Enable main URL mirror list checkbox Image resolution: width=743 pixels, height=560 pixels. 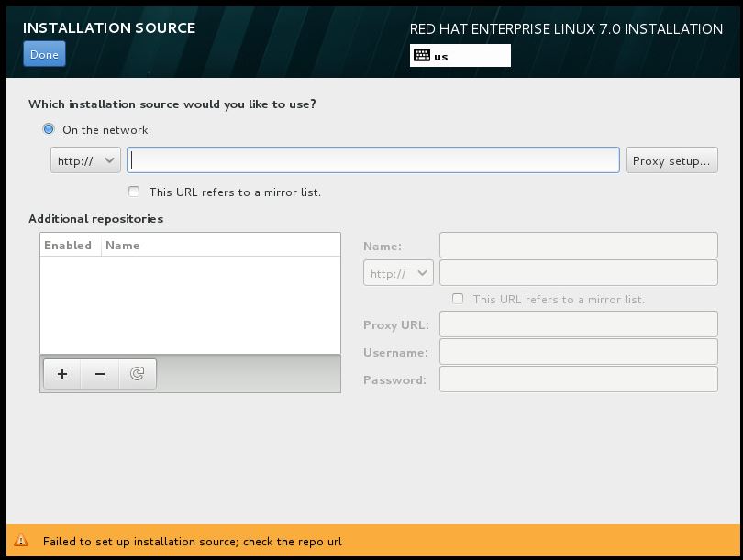[x=135, y=192]
